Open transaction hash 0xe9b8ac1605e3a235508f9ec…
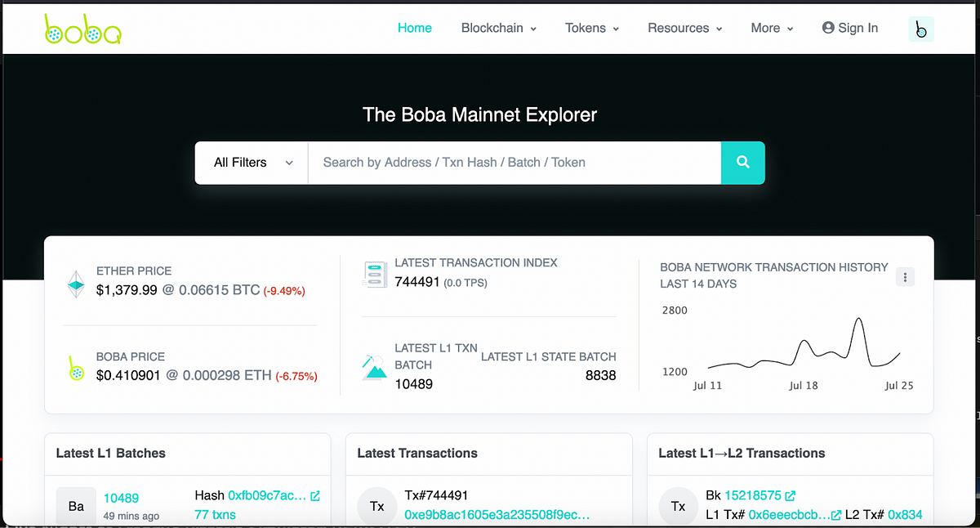980x528 pixels. pyautogui.click(x=497, y=515)
